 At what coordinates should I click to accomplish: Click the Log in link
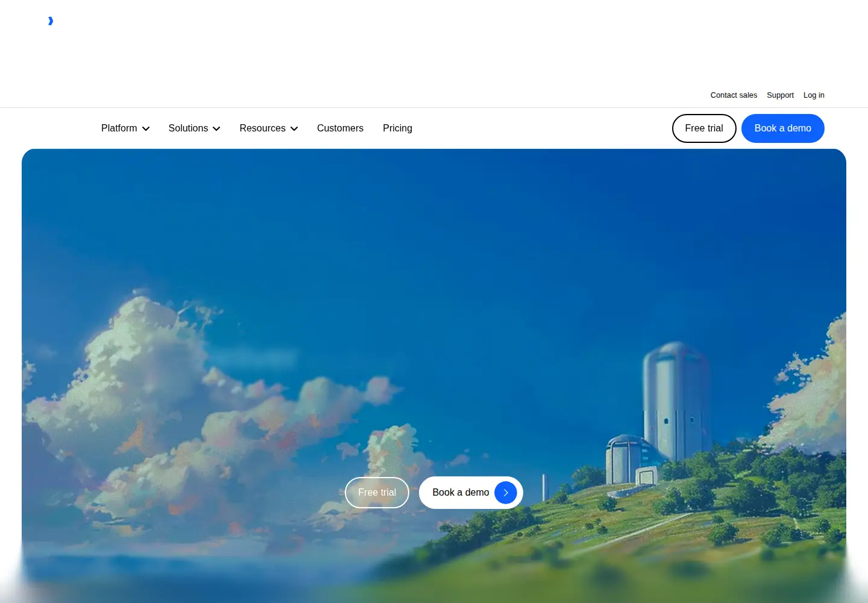coord(814,95)
